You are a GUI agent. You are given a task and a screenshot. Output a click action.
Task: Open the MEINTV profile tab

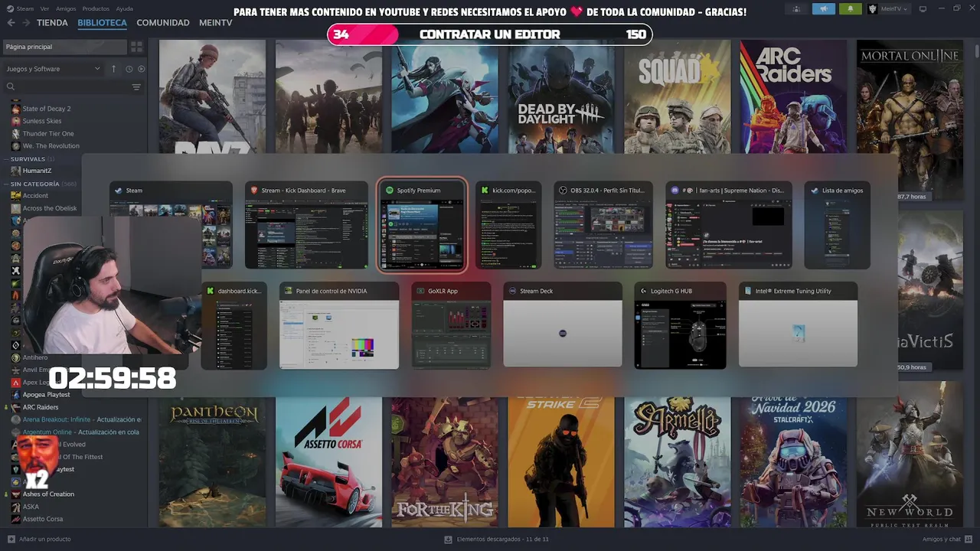pyautogui.click(x=215, y=23)
